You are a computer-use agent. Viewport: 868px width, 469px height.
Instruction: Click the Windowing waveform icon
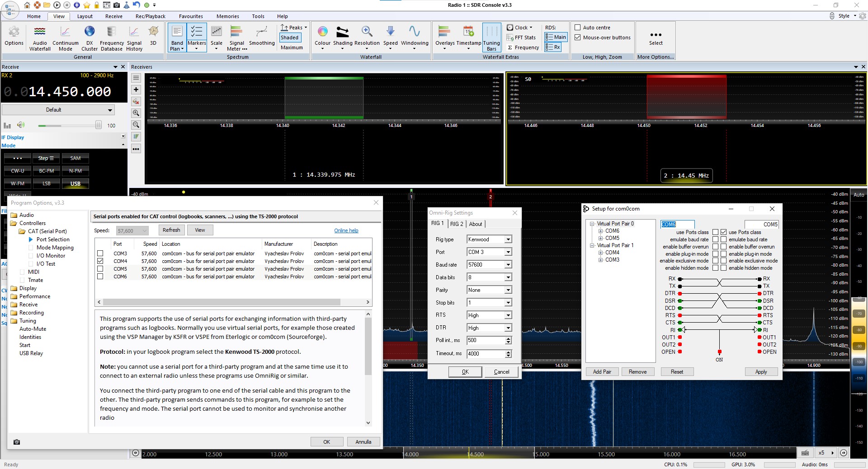pos(414,32)
